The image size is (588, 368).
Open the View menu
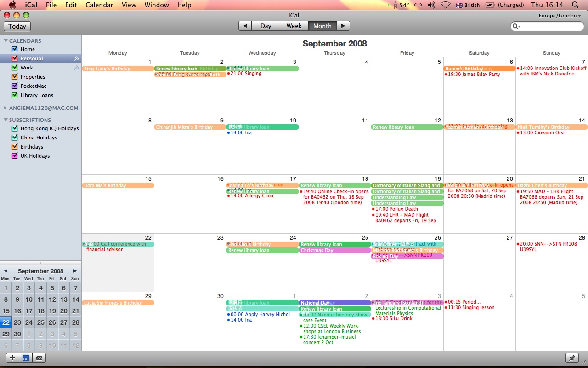point(129,5)
